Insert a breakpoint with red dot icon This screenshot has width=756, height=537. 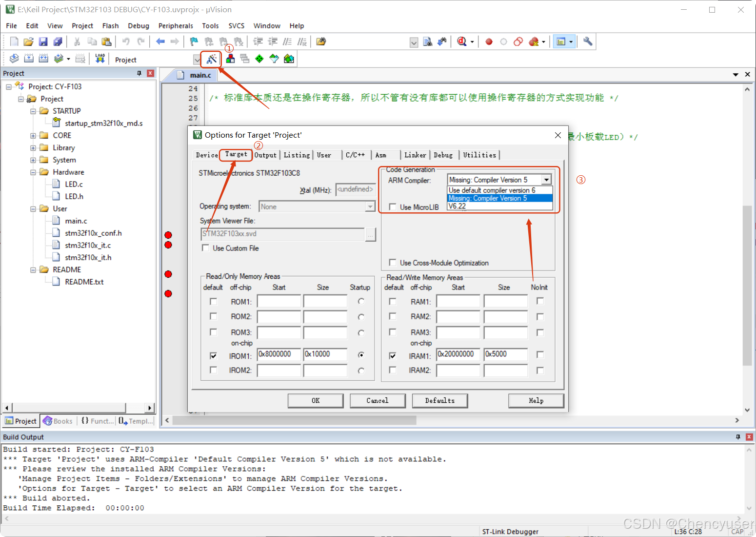[x=489, y=41]
